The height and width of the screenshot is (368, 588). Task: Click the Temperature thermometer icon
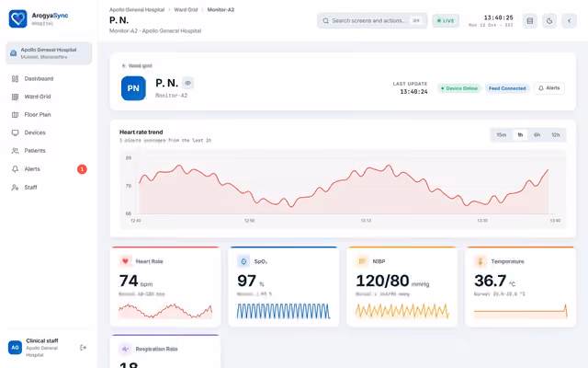[481, 261]
